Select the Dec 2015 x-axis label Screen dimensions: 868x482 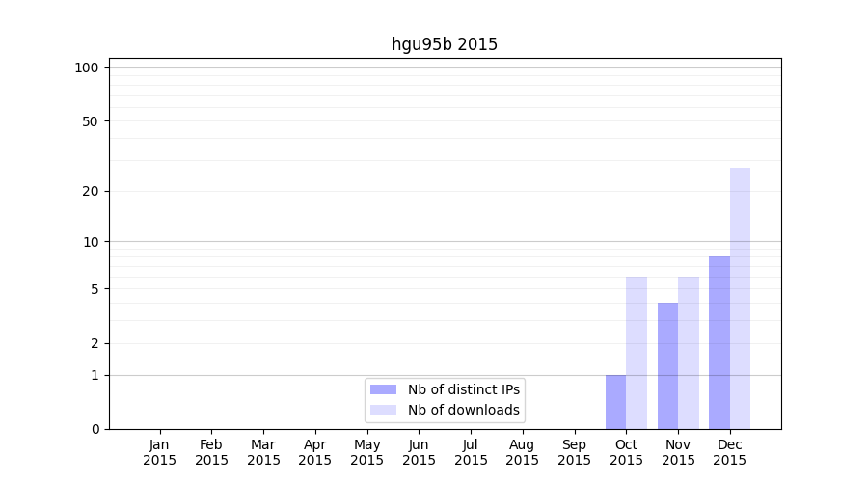pos(730,452)
